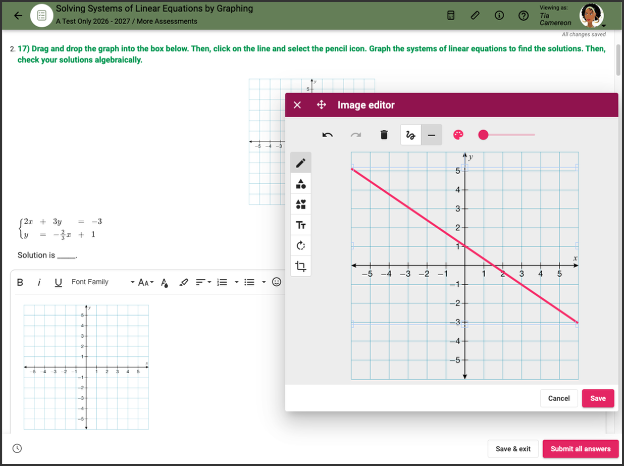Screen dimensions: 624x466
Task: Open the help question mark icon
Action: click(523, 16)
